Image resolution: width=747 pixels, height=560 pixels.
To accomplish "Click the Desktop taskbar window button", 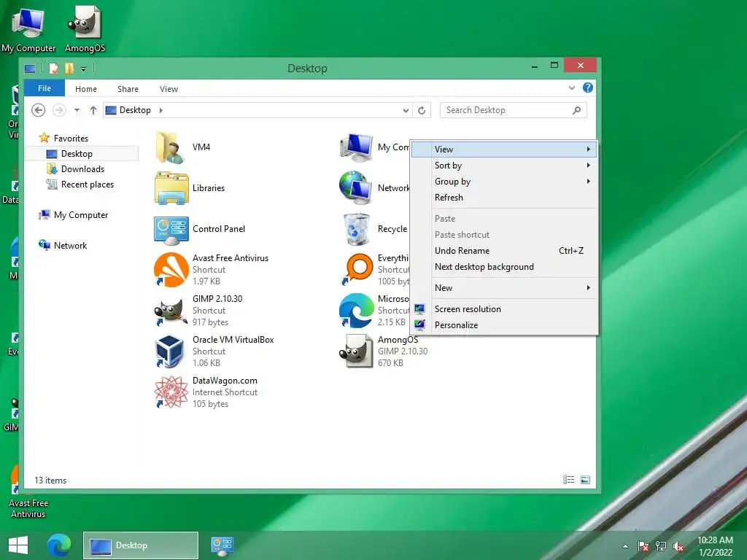I will tap(141, 545).
